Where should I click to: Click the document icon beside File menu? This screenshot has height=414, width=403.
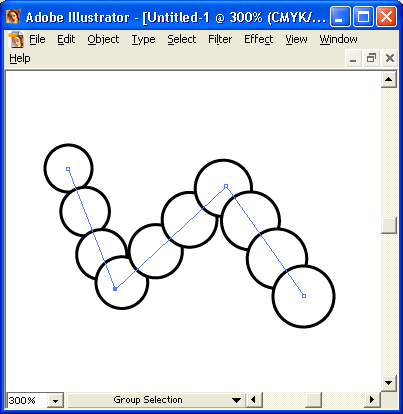[16, 40]
